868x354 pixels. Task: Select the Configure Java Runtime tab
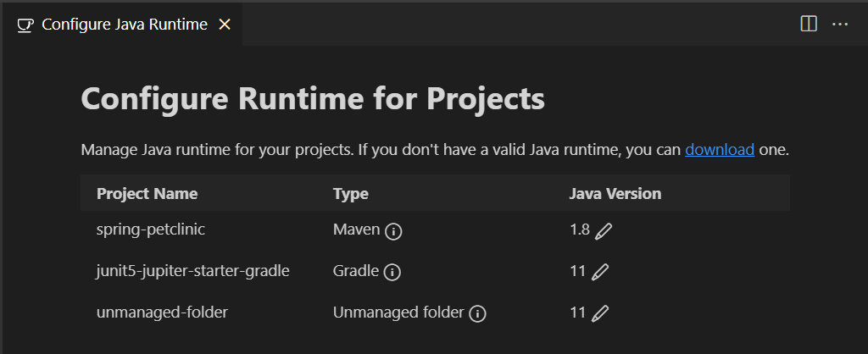click(x=124, y=25)
